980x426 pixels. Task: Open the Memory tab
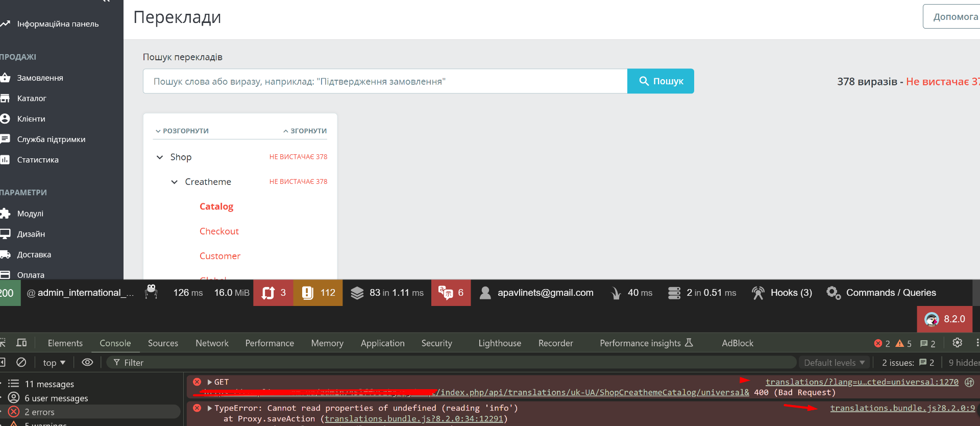click(x=327, y=343)
